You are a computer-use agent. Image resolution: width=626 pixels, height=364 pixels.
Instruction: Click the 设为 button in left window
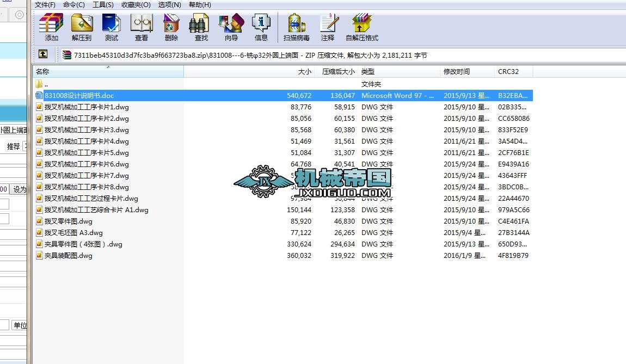pos(19,189)
